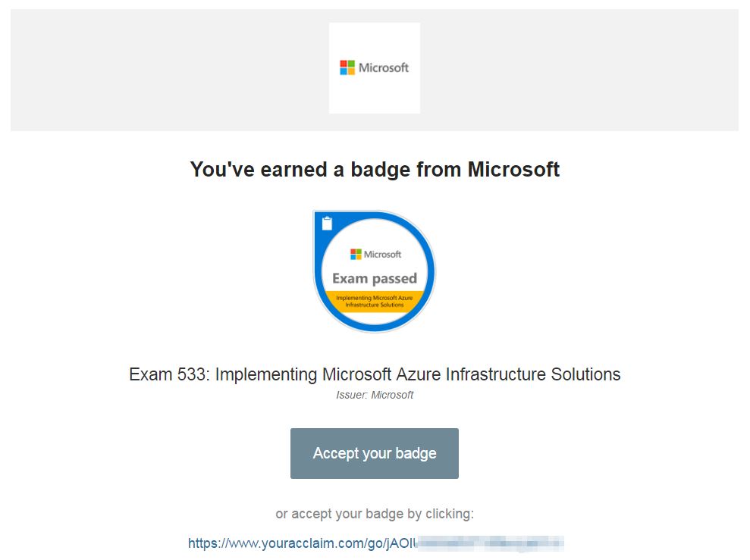Click the four-color squares inside the badge

(x=356, y=254)
